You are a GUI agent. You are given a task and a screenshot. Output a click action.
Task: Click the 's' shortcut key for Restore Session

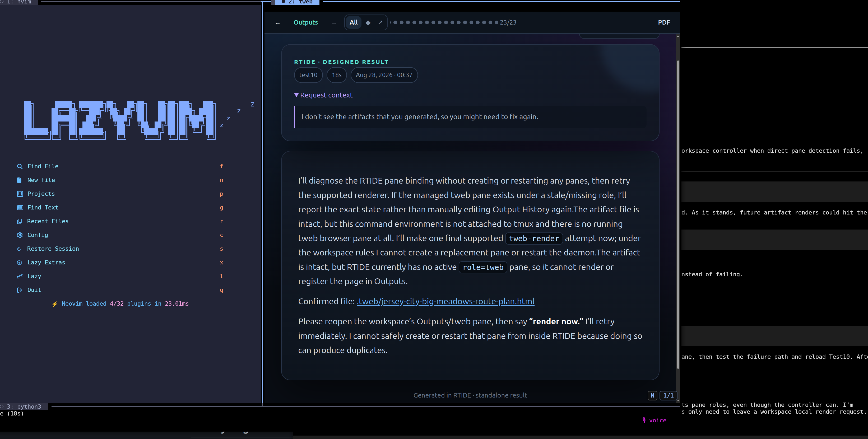[x=221, y=249]
